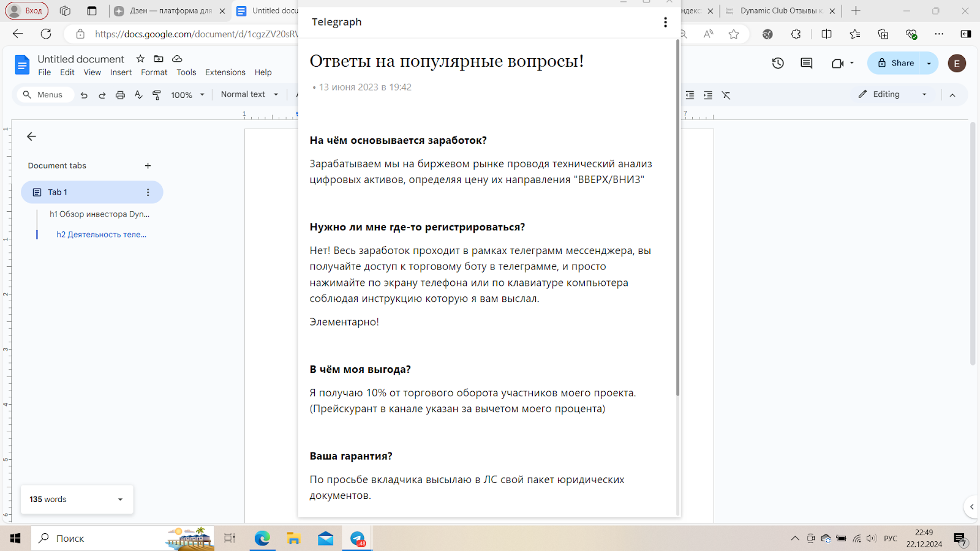This screenshot has width=980, height=551.
Task: Increase indent in Docs toolbar
Action: click(x=708, y=95)
